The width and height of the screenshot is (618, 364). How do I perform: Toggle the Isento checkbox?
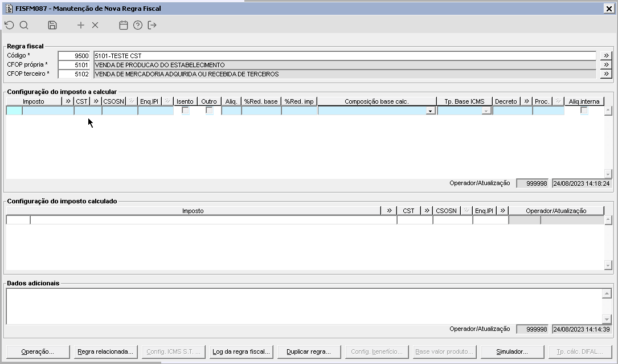pyautogui.click(x=185, y=111)
